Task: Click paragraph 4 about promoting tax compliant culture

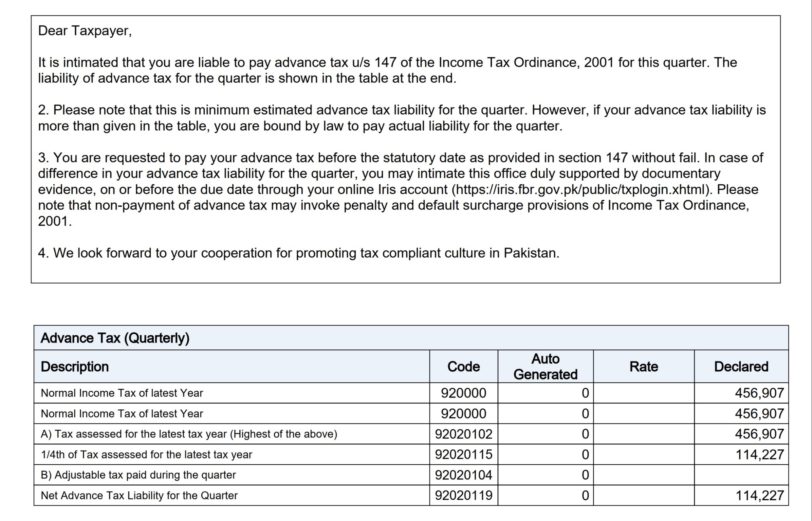Action: 298,253
